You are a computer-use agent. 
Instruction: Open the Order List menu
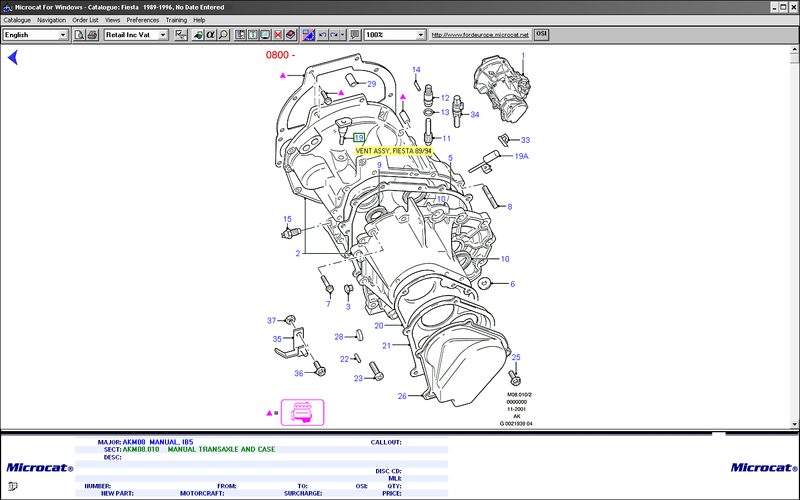click(x=86, y=20)
